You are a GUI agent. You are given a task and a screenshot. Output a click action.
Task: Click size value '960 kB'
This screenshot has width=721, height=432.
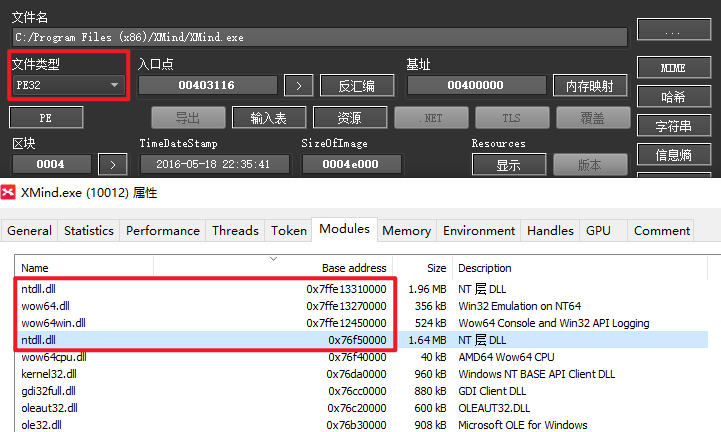[430, 374]
